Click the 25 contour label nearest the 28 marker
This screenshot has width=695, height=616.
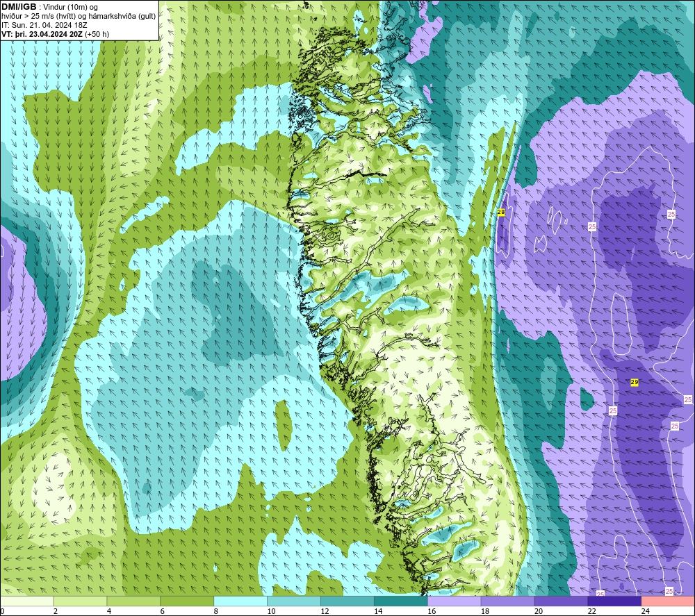click(592, 226)
